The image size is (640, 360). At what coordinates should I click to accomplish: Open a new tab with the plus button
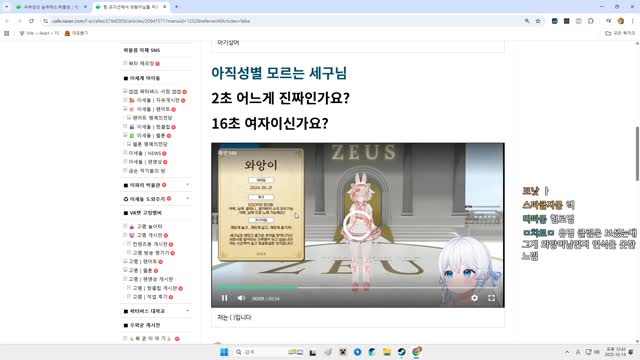click(176, 7)
